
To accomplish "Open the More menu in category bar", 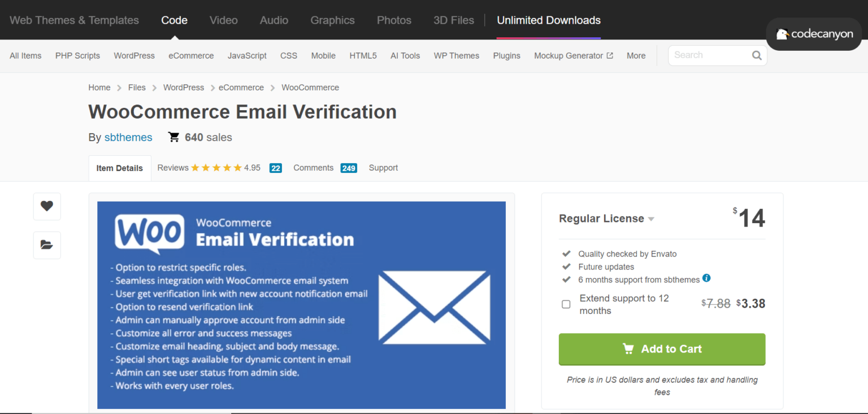I will pyautogui.click(x=636, y=55).
